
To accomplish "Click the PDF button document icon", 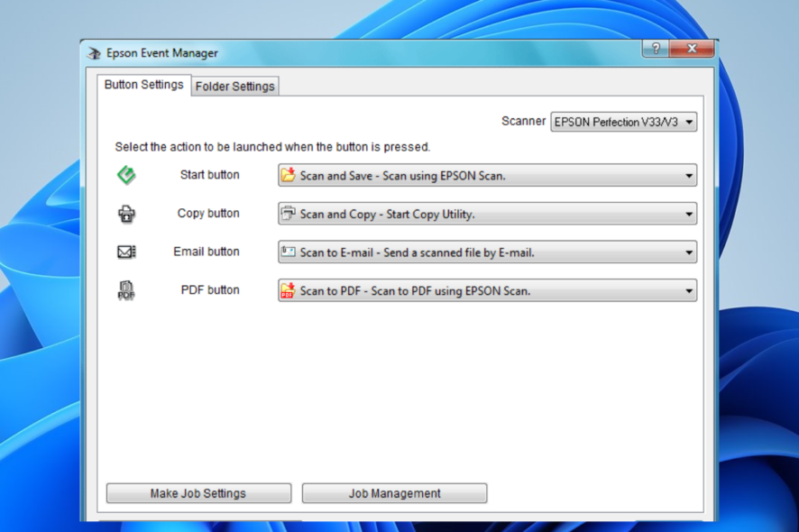I will 126,290.
